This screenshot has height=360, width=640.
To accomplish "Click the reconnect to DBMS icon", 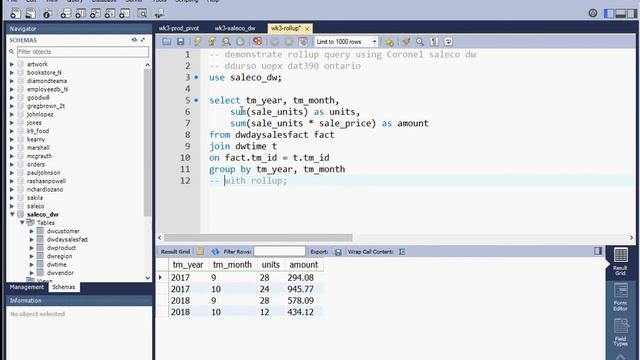I will [160, 13].
